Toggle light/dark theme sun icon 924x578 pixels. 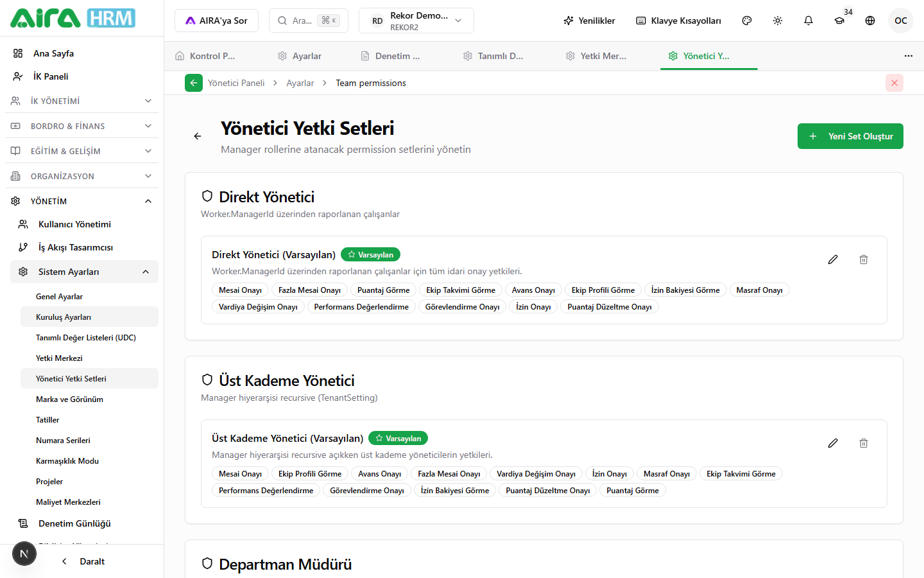tap(778, 21)
